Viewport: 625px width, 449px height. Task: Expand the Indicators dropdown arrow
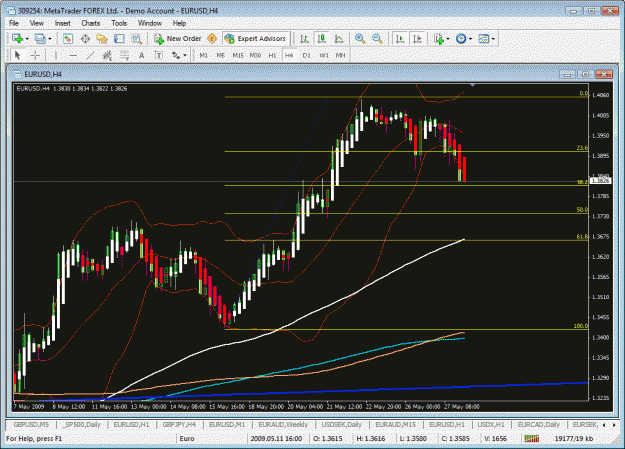coord(448,39)
